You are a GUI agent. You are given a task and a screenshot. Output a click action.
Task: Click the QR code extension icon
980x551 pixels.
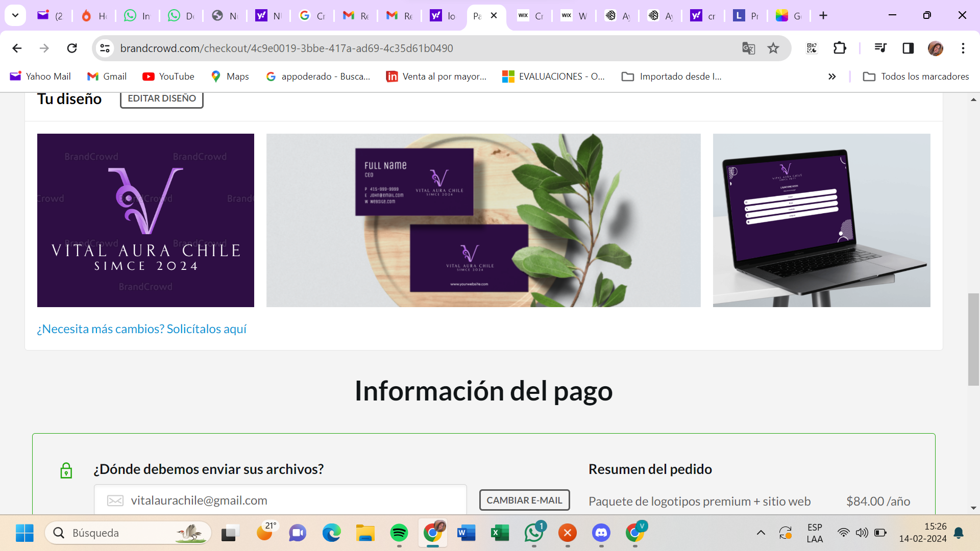[812, 48]
